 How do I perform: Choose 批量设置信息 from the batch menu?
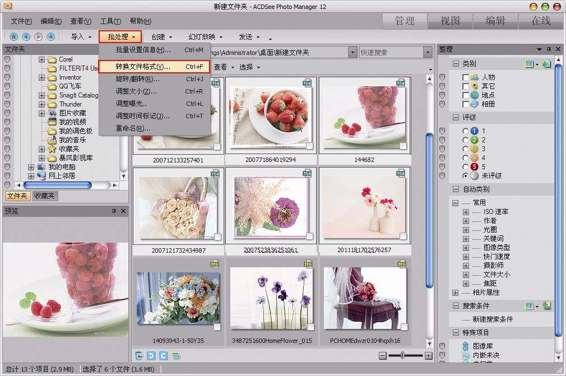[154, 50]
